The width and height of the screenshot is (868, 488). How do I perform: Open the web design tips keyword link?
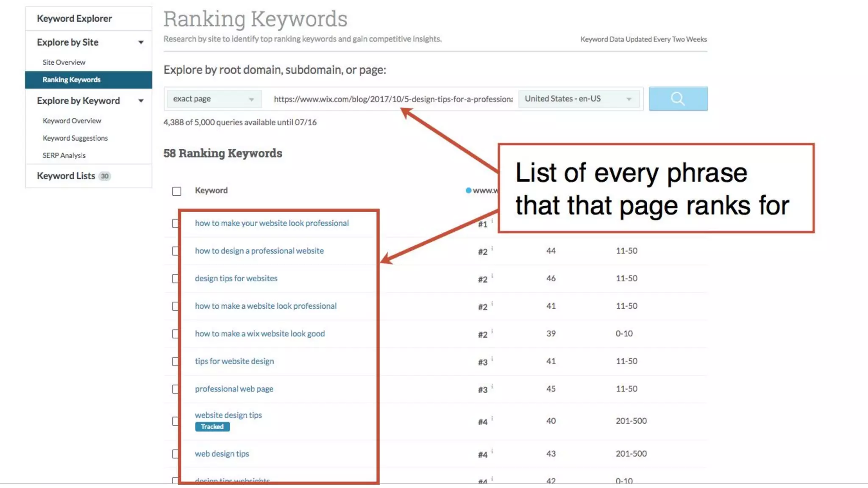[222, 454]
